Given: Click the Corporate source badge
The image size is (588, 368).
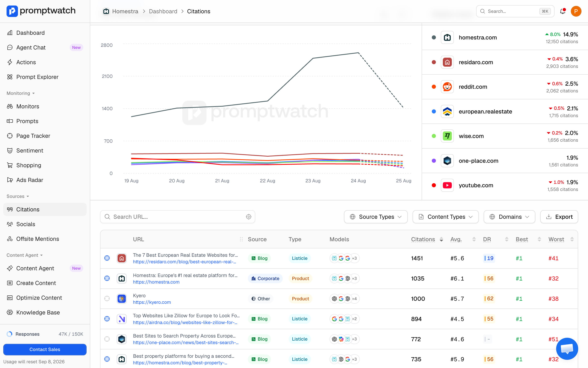Looking at the screenshot, I should 265,278.
